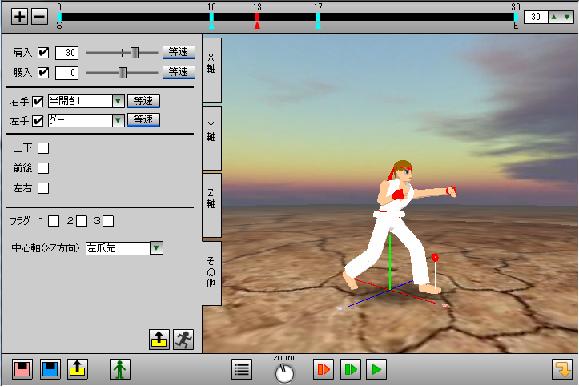Click the green standing figure icon

[120, 369]
